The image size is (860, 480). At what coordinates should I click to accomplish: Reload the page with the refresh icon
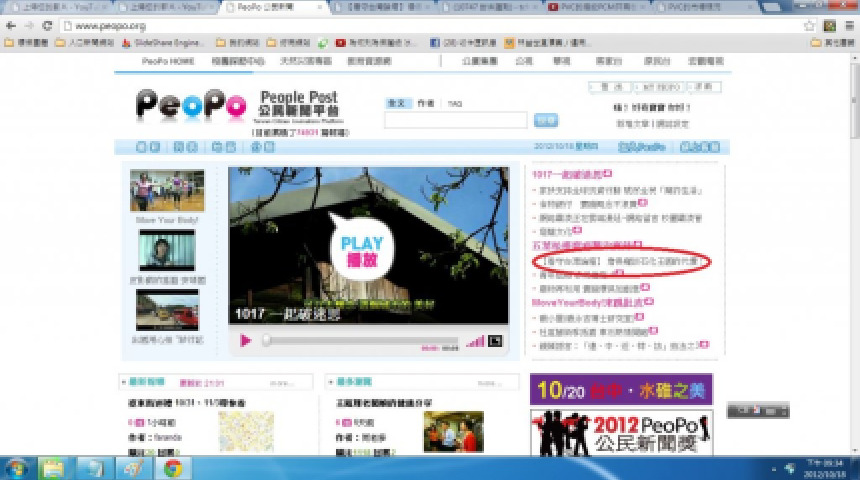pos(47,25)
